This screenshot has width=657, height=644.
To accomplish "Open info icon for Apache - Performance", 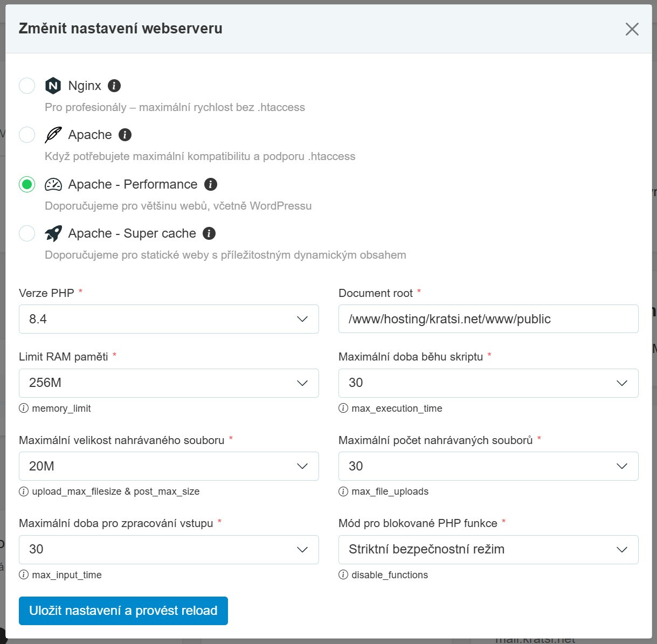I will point(211,184).
